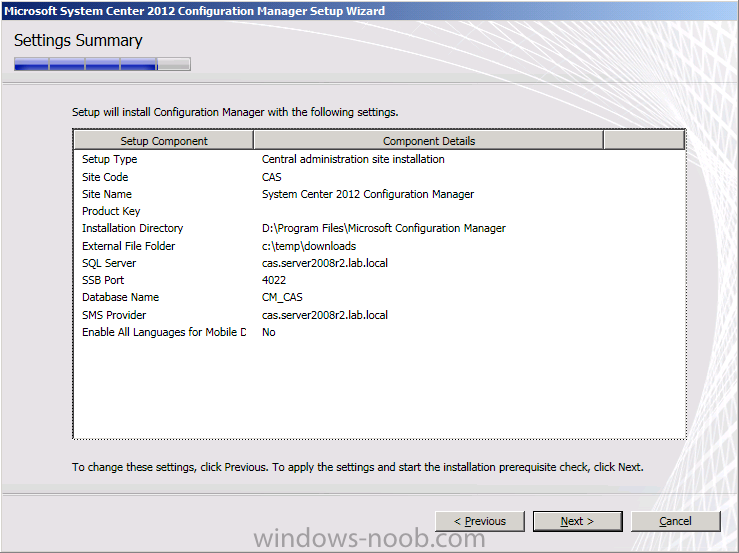Click the D:\Program Files installation path
Screen dimensions: 739x553
384,228
